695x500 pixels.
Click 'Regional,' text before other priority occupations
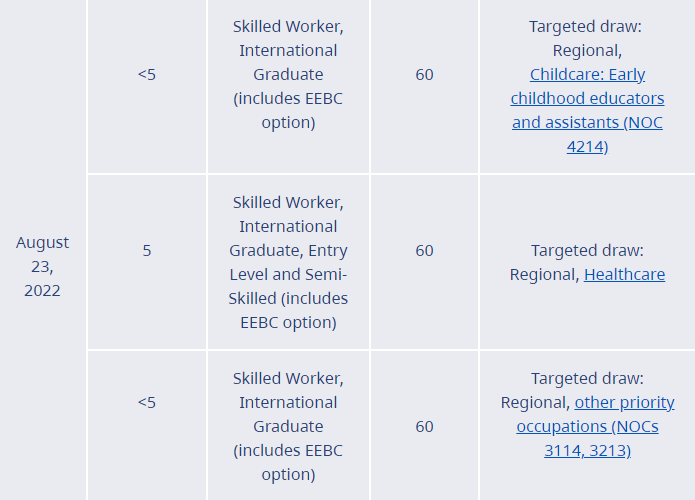[535, 402]
